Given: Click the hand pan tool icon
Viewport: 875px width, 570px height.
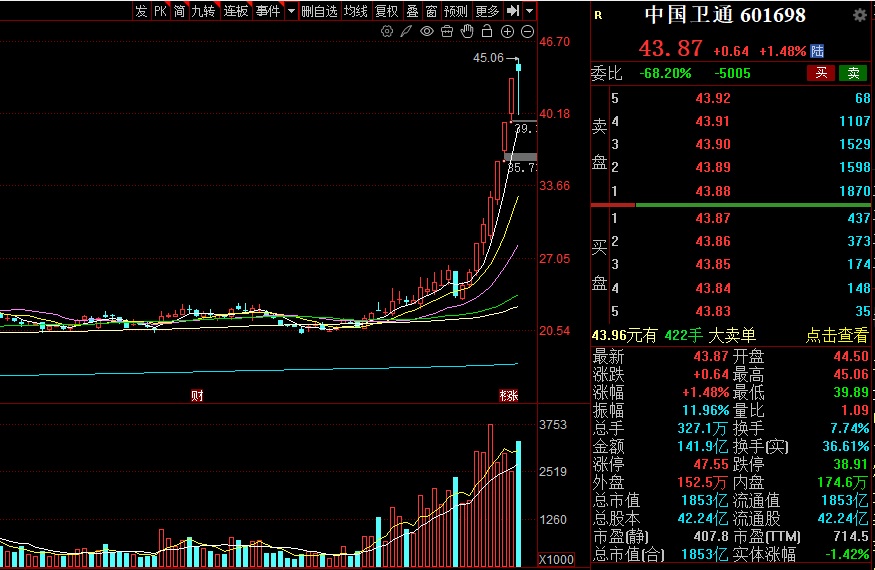Looking at the screenshot, I should pyautogui.click(x=467, y=32).
